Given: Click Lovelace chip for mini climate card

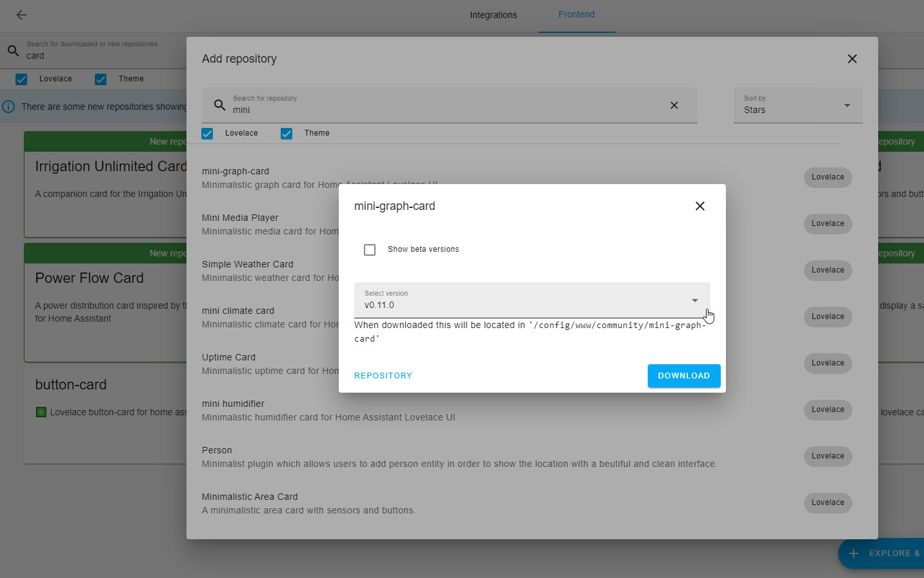Looking at the screenshot, I should [828, 316].
